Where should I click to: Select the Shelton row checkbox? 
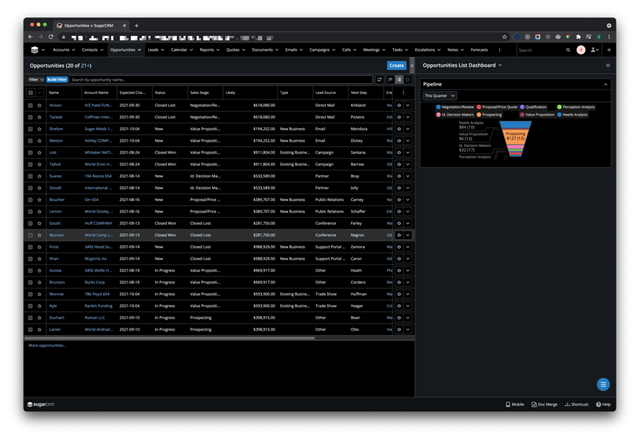pos(31,128)
